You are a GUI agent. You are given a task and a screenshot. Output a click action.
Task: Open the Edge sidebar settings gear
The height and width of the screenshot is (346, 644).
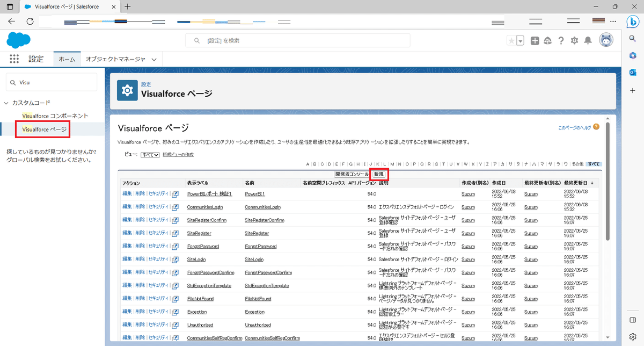pos(633,336)
